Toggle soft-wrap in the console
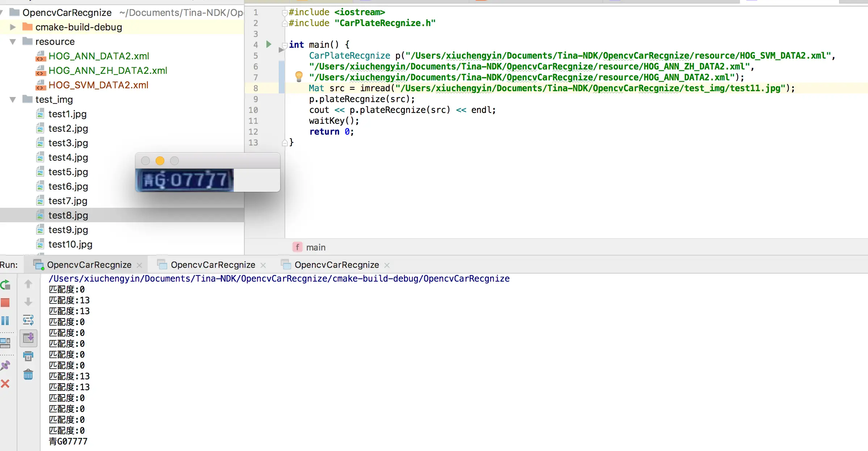The height and width of the screenshot is (451, 868). click(28, 320)
